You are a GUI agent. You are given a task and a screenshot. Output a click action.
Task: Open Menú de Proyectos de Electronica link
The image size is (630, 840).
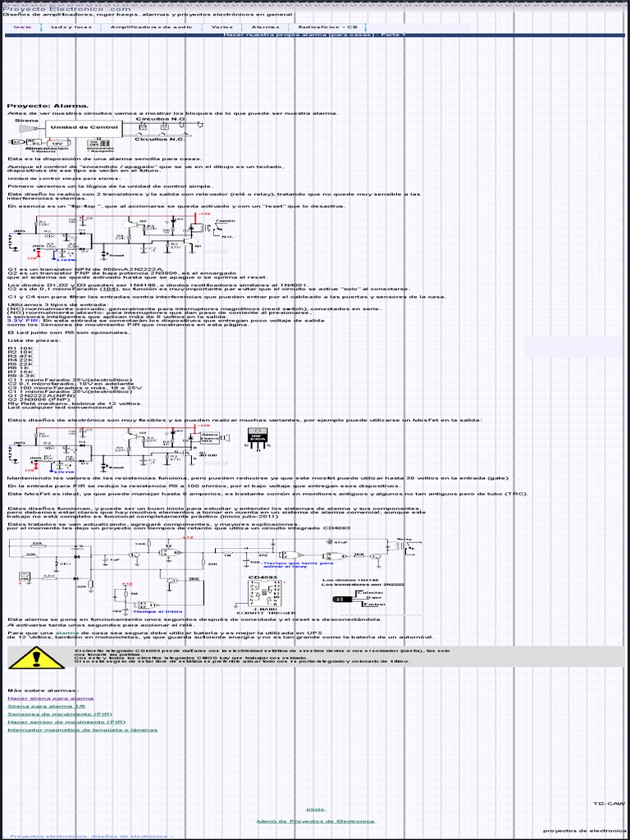tap(317, 821)
